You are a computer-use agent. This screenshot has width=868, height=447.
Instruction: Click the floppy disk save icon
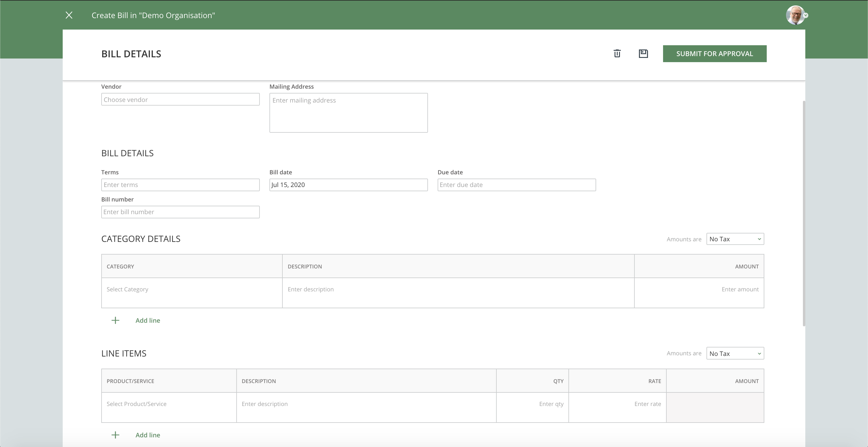(643, 54)
